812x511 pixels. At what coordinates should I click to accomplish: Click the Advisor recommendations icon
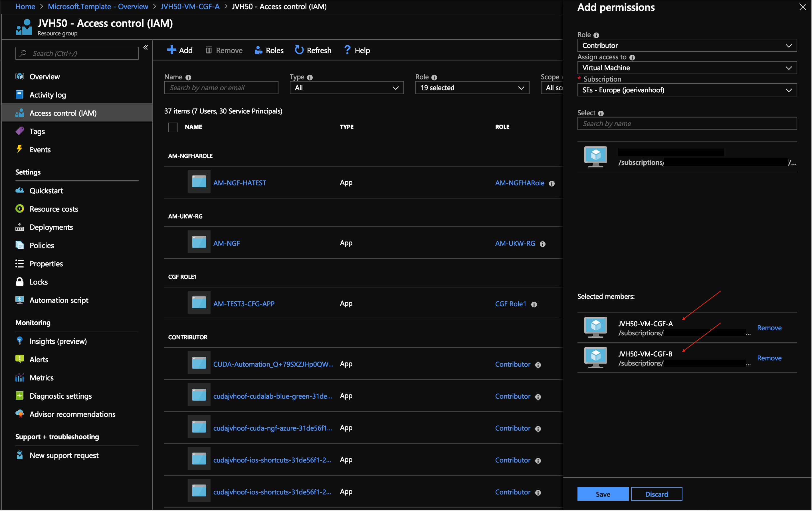tap(20, 413)
